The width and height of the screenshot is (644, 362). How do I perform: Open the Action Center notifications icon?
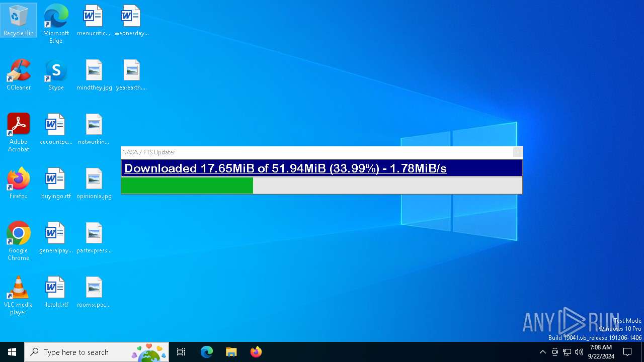coord(627,352)
